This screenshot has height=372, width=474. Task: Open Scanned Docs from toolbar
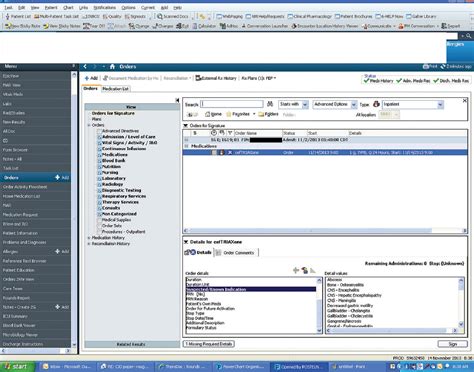tap(173, 16)
